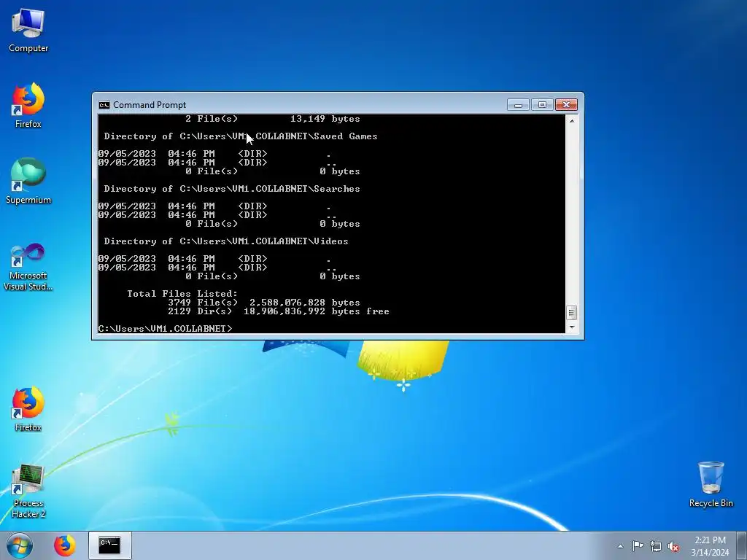Open the Command Prompt title bar system icon
The width and height of the screenshot is (747, 560).
[104, 105]
